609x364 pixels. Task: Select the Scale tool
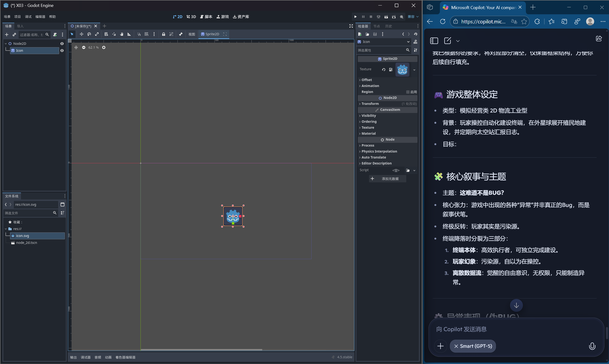tap(97, 34)
